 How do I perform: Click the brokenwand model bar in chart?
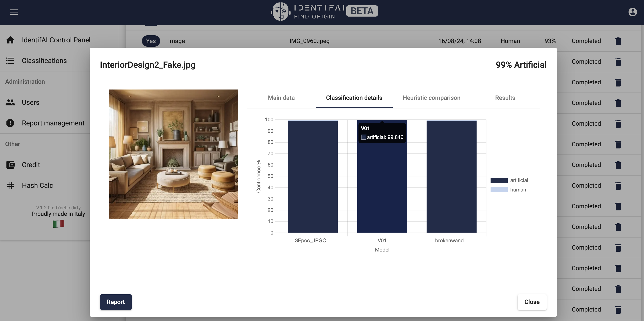coord(451,176)
